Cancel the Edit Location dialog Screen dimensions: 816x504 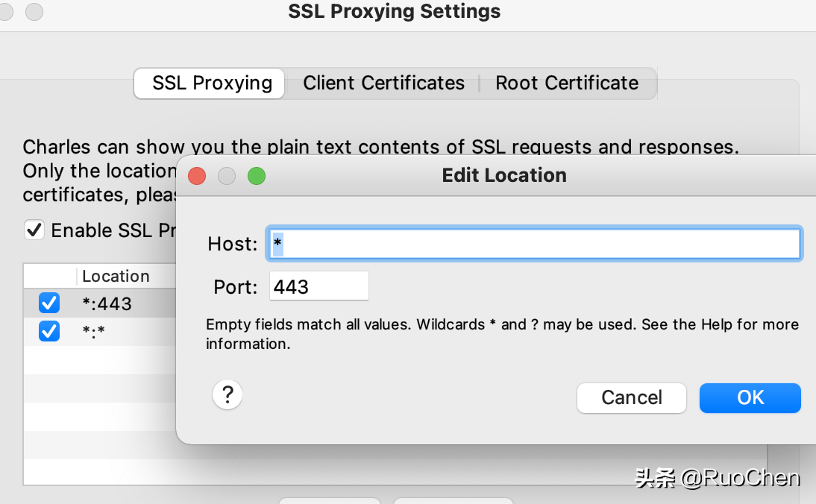pos(631,398)
